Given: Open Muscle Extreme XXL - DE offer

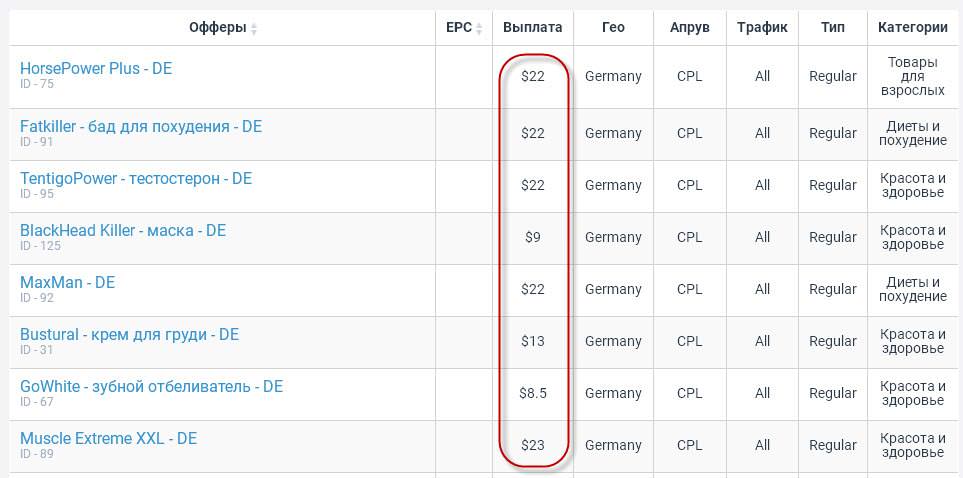Looking at the screenshot, I should point(108,439).
